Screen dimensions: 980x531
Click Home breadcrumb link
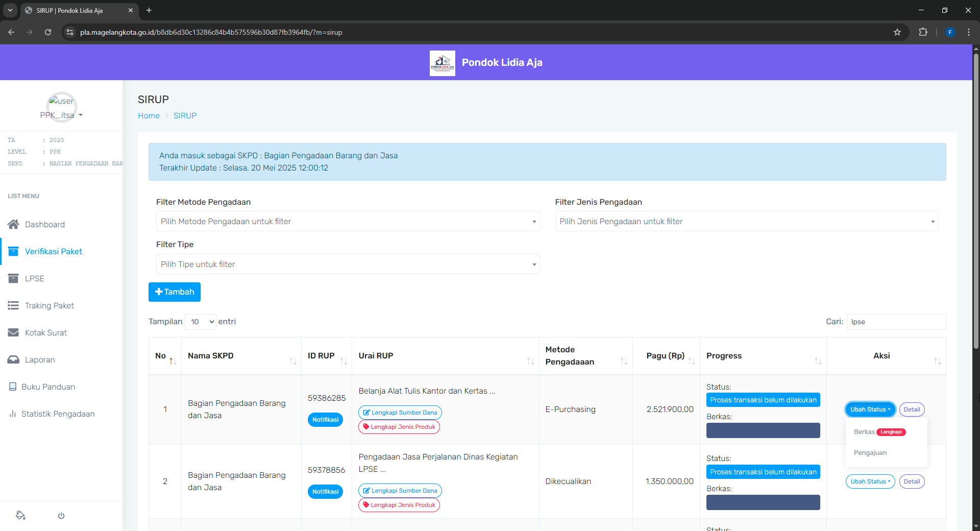tap(149, 116)
